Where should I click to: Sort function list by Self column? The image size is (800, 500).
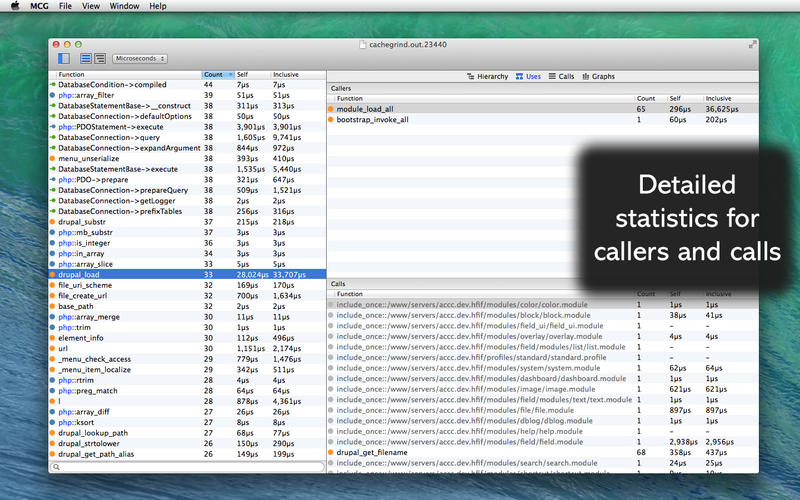(253, 74)
